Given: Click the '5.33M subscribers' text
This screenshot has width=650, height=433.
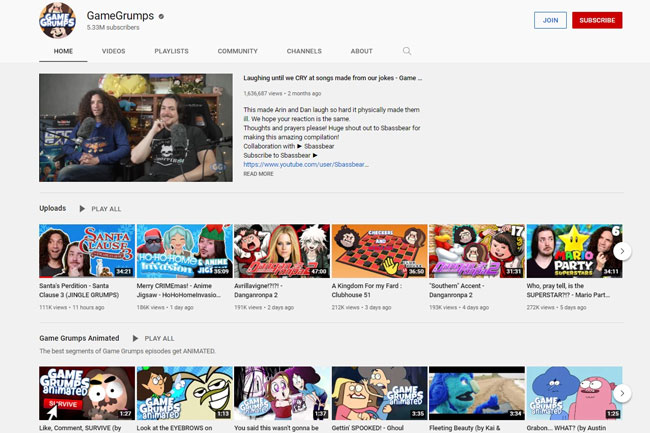Looking at the screenshot, I should 113,27.
